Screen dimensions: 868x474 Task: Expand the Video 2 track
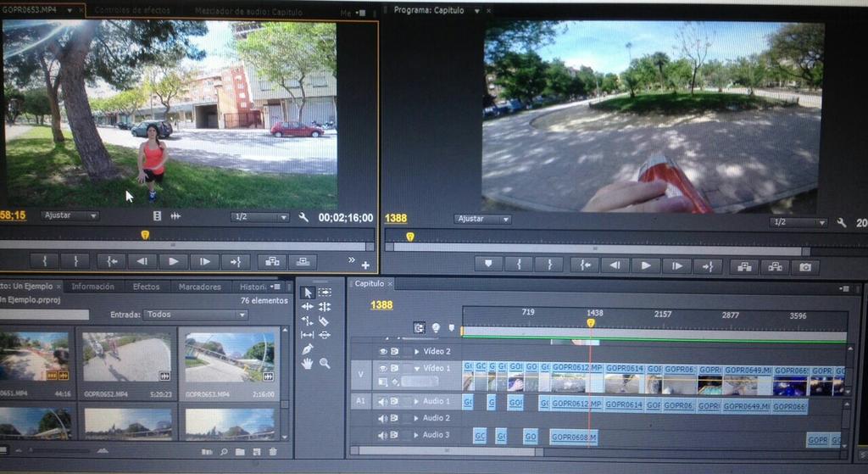coord(417,352)
